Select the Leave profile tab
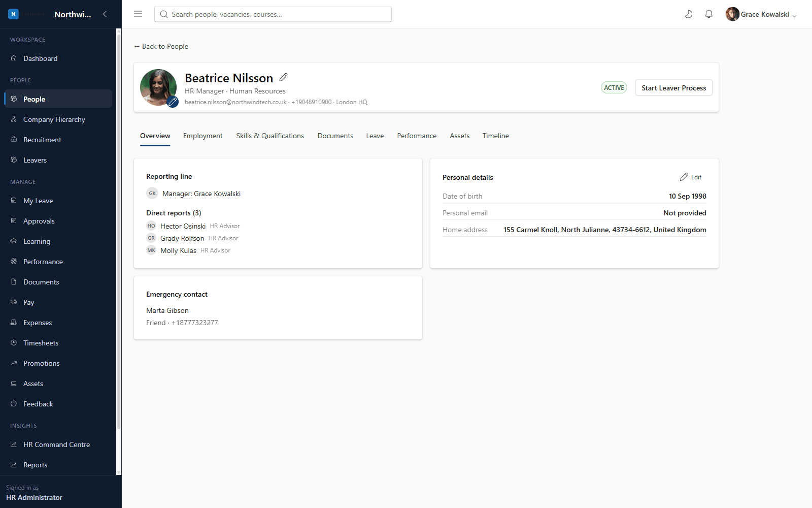 [375, 136]
